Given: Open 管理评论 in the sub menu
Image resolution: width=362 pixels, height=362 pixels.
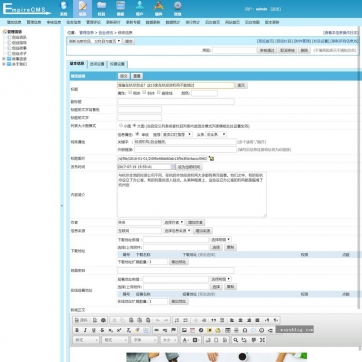Looking at the screenshot, I should tap(93, 22).
